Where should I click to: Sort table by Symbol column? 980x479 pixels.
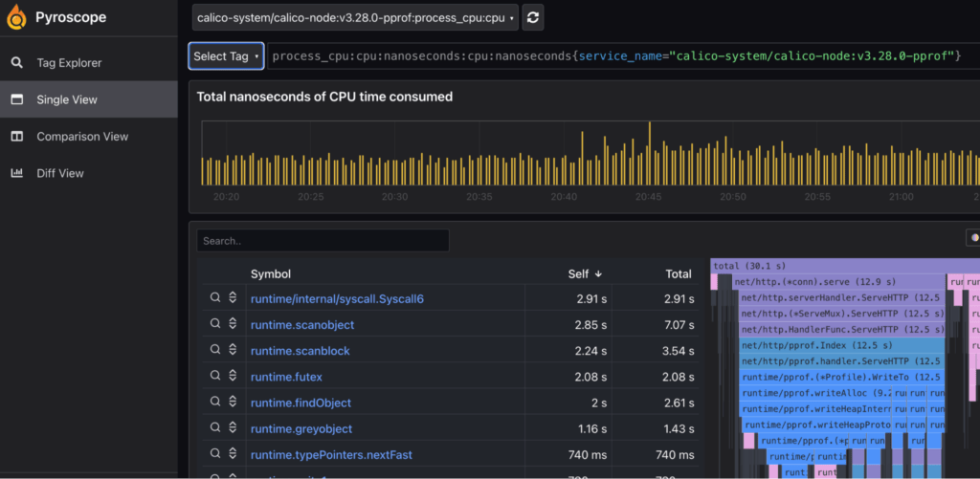[x=271, y=273]
